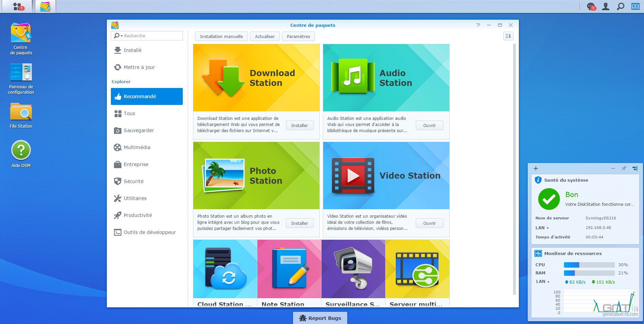The height and width of the screenshot is (324, 644).
Task: Click the package list vertical scrollbar
Action: coord(514,169)
